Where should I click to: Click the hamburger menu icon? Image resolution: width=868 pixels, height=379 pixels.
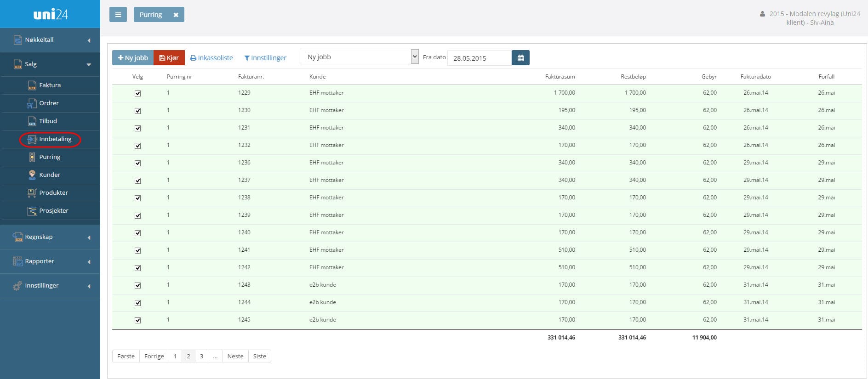tap(118, 15)
